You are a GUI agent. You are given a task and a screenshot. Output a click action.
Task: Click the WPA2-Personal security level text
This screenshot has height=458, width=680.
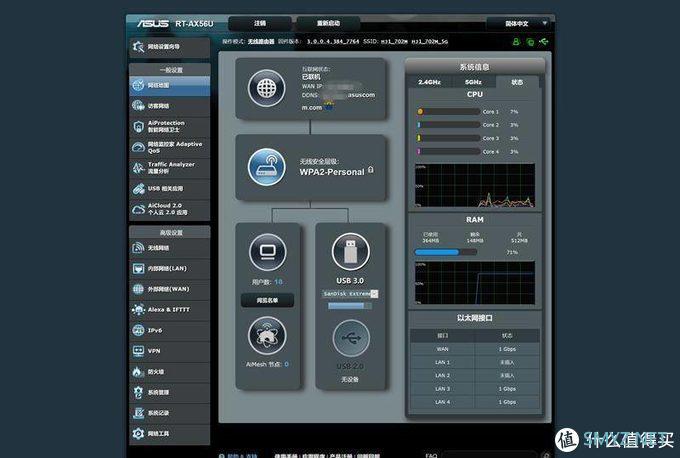pos(332,172)
